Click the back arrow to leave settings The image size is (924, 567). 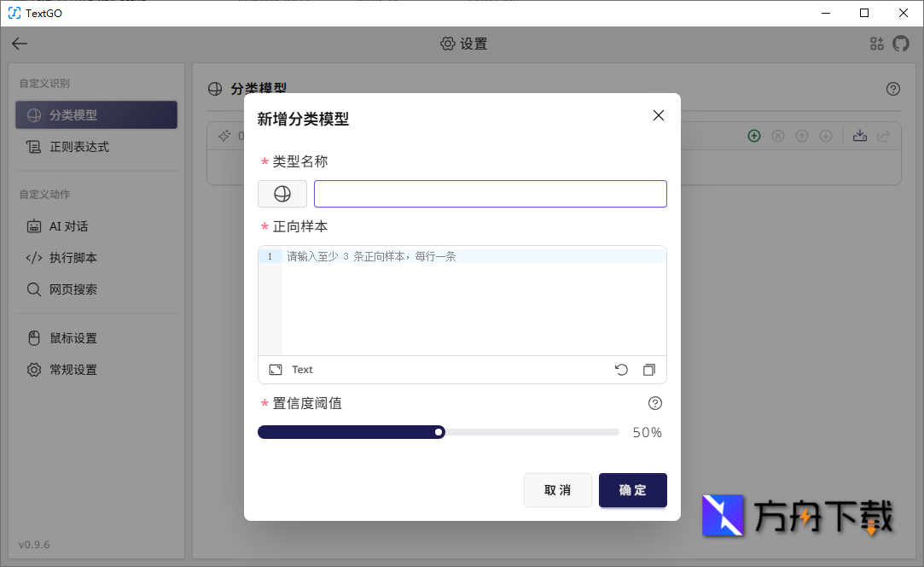point(20,44)
